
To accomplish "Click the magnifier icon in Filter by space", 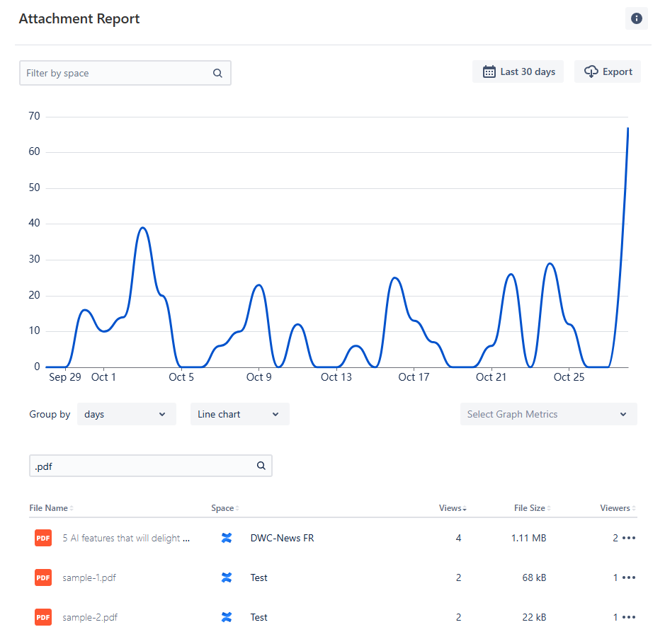I will click(217, 73).
